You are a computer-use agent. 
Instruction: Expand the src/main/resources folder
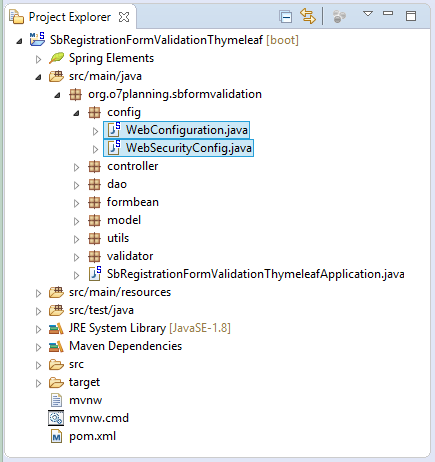point(38,293)
